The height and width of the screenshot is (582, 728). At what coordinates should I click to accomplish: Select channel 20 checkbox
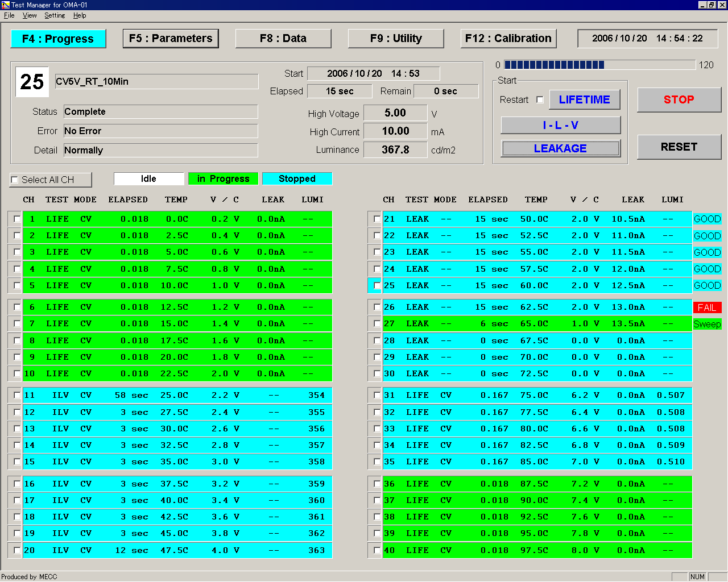(16, 550)
